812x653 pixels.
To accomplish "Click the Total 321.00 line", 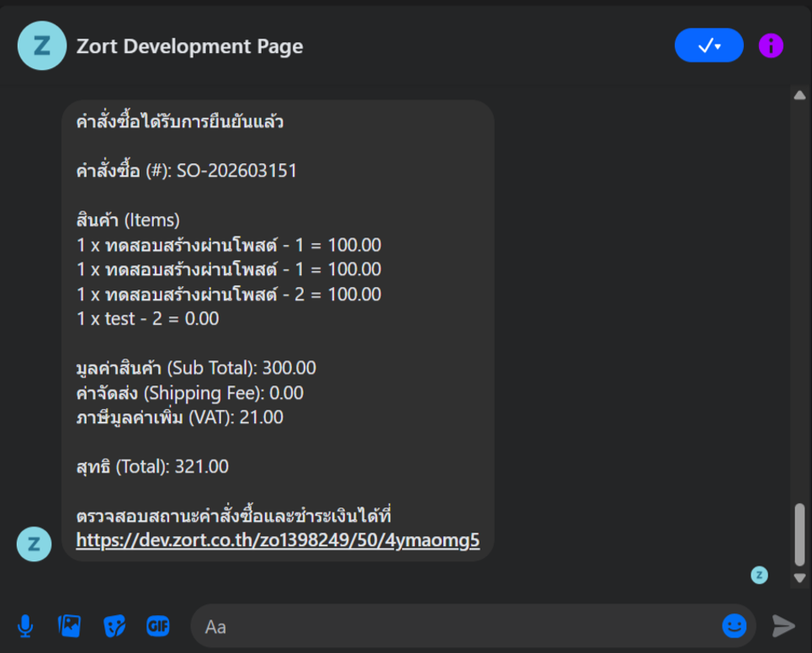I will 152,466.
